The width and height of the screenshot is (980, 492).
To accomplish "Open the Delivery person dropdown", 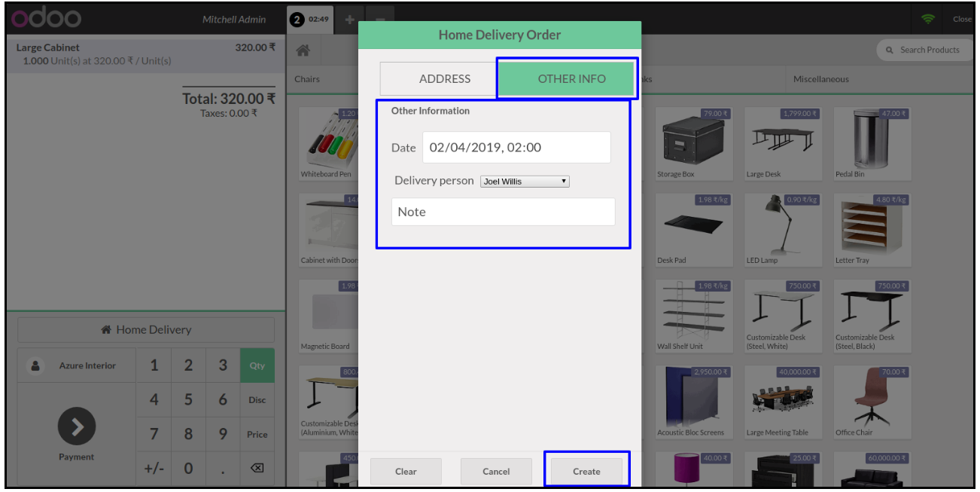I will pos(525,182).
